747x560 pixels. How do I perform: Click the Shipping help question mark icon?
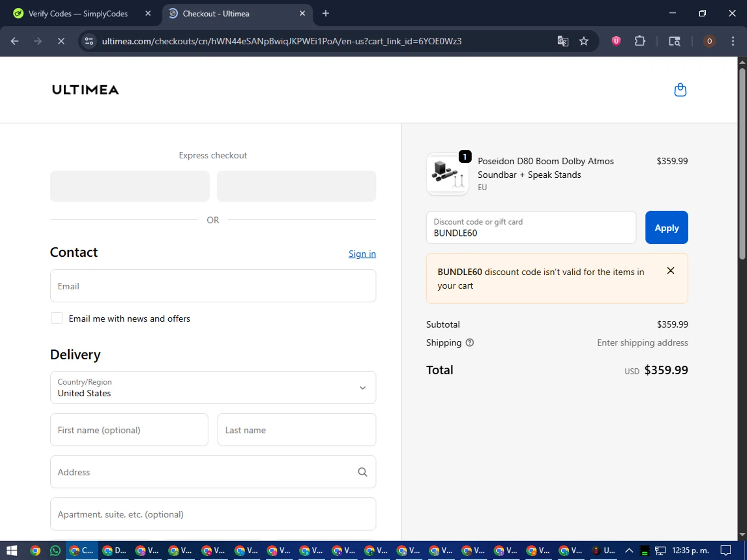tap(470, 342)
